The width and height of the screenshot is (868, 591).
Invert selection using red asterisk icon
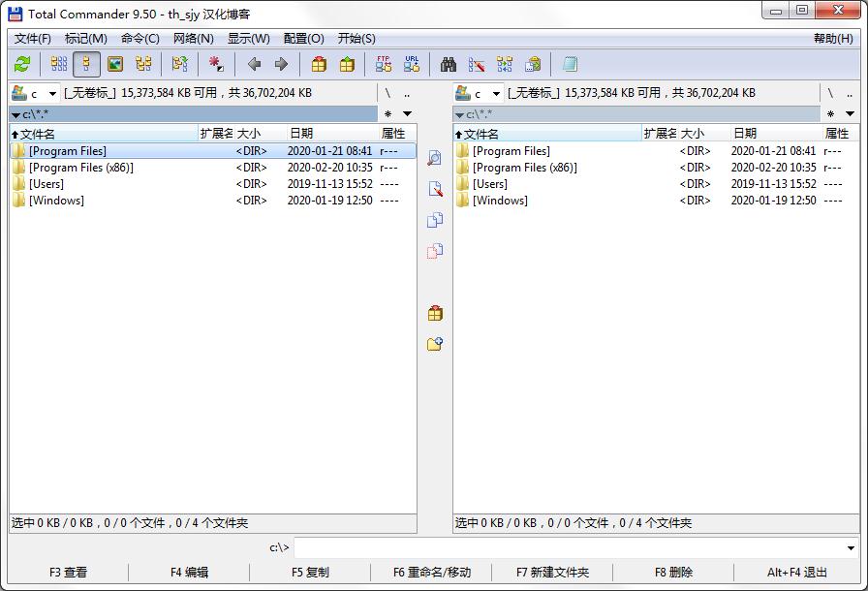(216, 64)
